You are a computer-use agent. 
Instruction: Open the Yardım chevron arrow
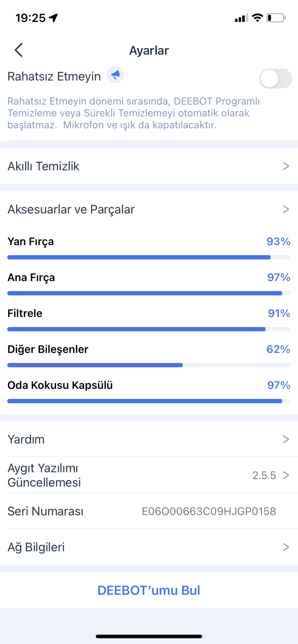pos(286,439)
